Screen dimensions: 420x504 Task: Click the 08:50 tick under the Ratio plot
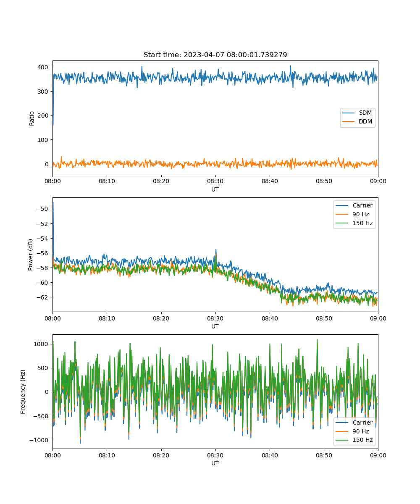324,181
